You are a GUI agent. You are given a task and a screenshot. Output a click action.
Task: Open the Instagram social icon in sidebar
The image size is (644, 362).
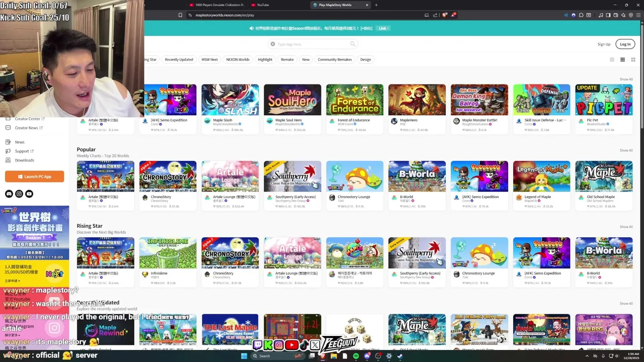[x=19, y=194]
